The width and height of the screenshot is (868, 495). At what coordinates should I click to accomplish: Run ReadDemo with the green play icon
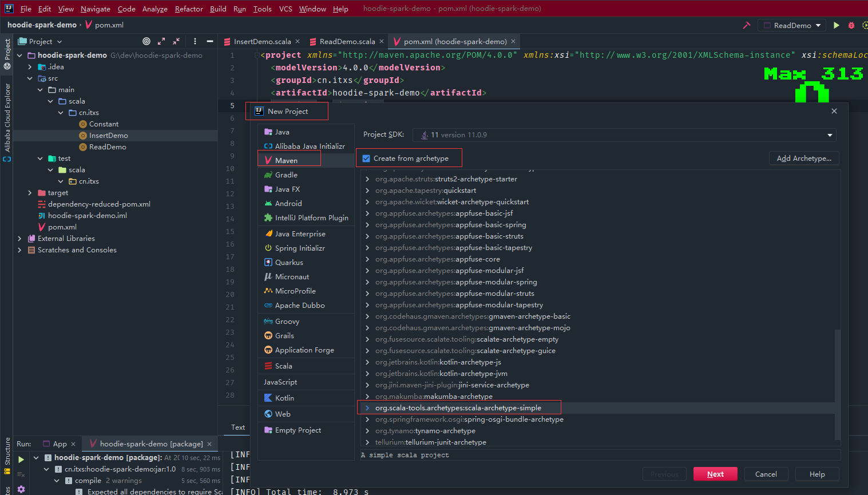pyautogui.click(x=837, y=25)
